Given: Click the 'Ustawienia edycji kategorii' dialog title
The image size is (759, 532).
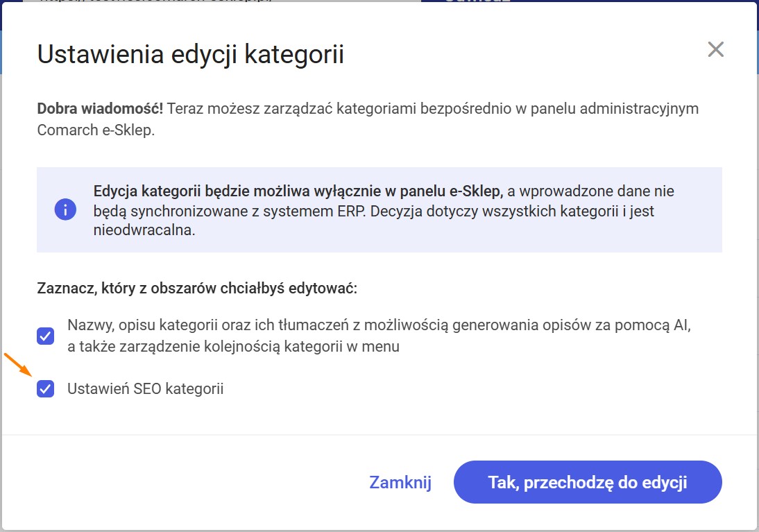Looking at the screenshot, I should click(x=191, y=53).
